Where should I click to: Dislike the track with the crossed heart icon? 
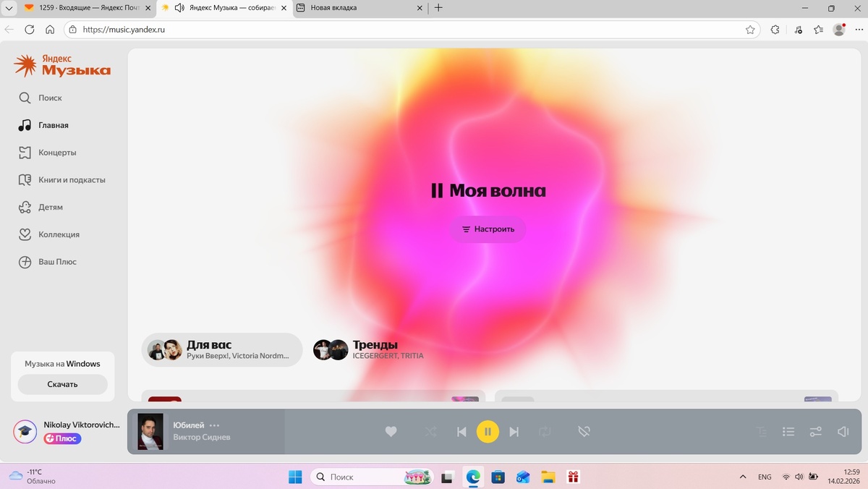click(x=584, y=432)
